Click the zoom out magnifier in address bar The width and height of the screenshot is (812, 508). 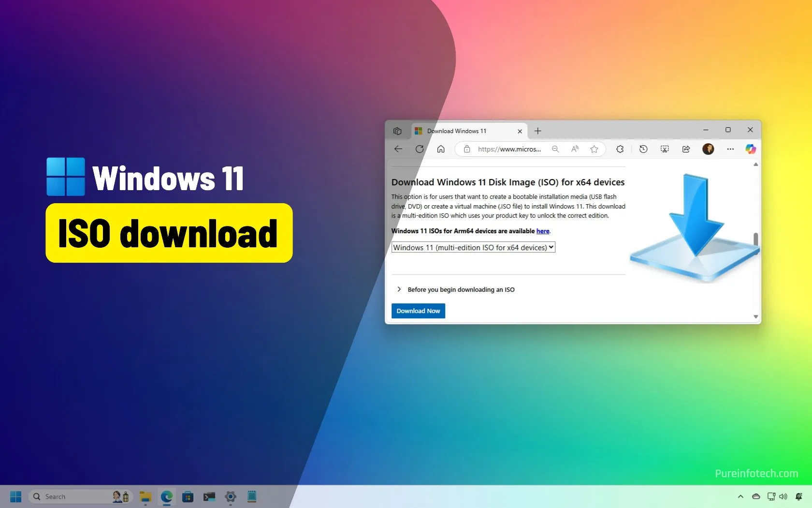pyautogui.click(x=555, y=149)
